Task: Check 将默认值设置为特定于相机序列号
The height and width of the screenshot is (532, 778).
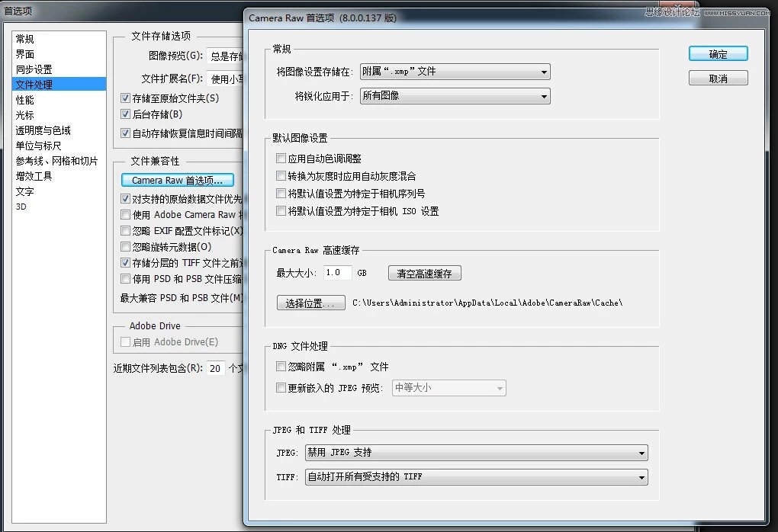Action: click(281, 194)
